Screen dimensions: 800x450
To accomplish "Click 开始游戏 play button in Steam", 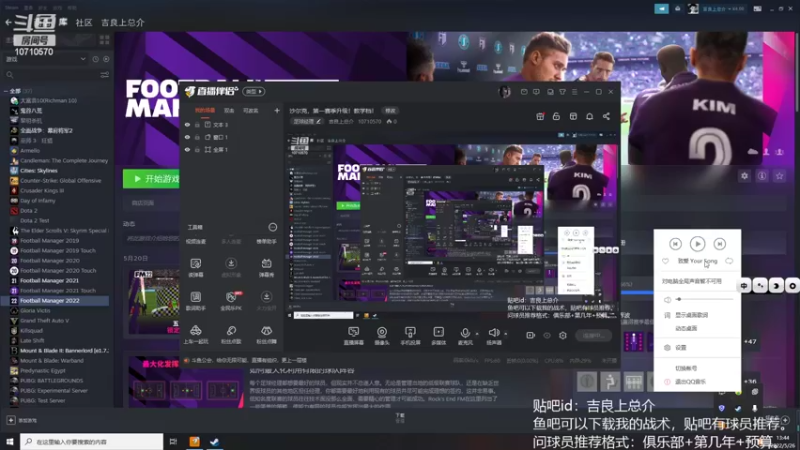I will point(152,179).
